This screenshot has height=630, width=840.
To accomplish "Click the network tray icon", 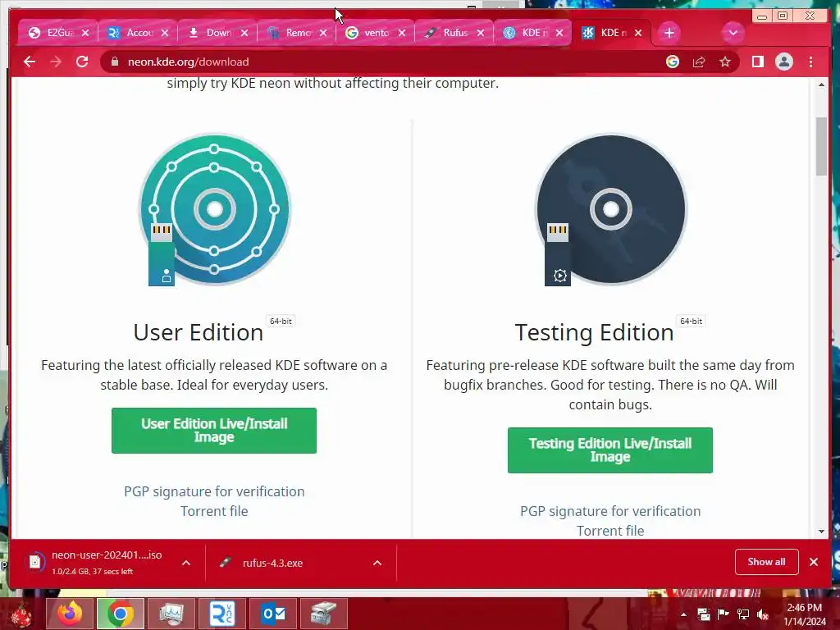I will [743, 614].
